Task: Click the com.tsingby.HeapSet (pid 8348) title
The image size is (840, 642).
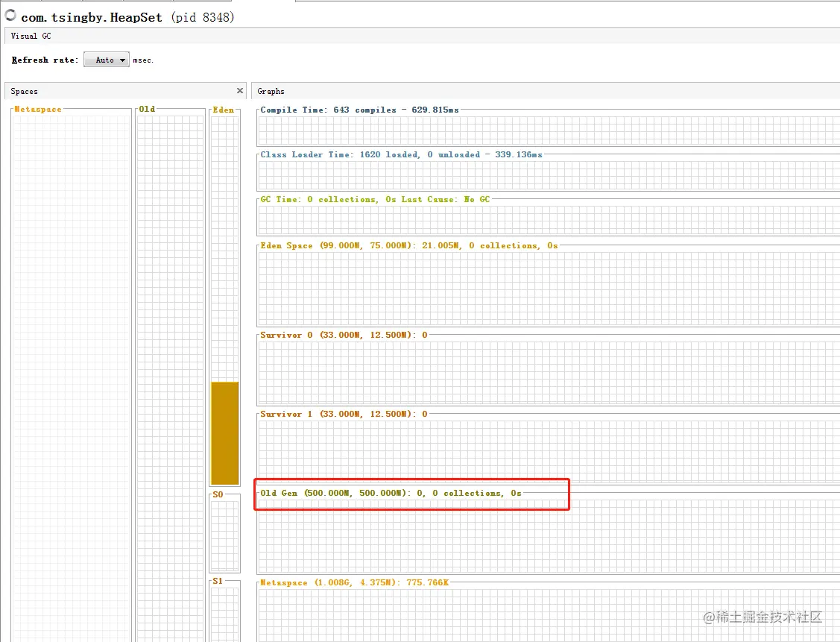Action: (x=127, y=17)
